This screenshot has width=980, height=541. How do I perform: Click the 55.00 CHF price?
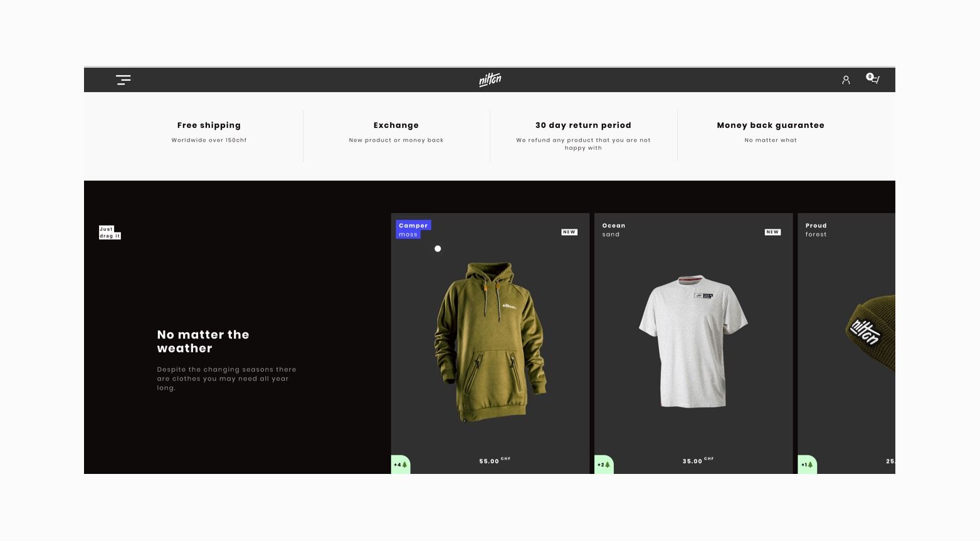point(495,461)
